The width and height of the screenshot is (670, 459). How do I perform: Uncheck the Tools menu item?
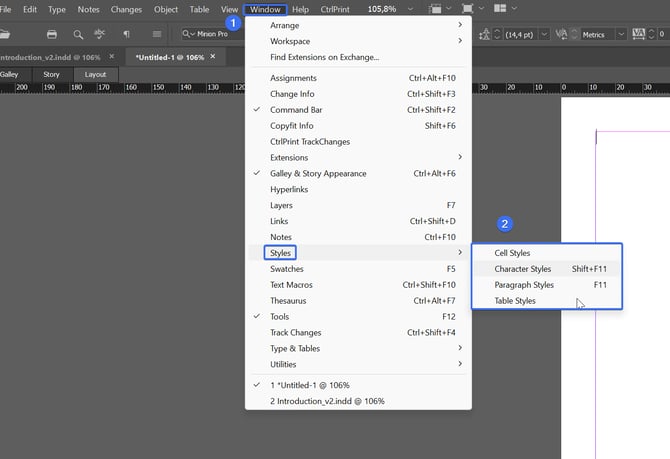click(x=280, y=317)
